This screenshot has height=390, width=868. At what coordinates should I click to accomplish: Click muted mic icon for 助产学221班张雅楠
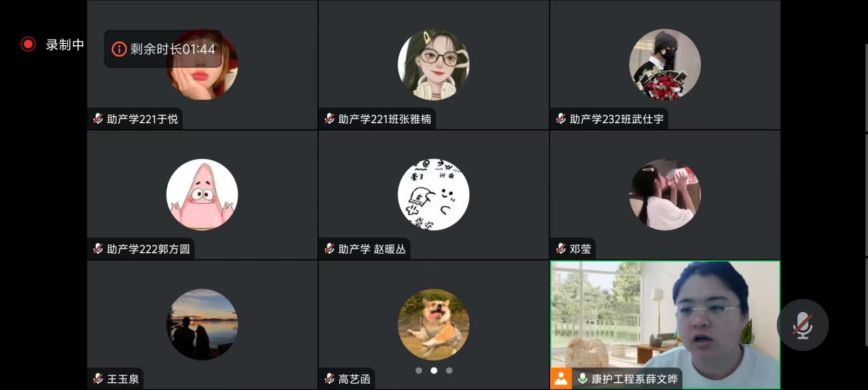[x=330, y=119]
